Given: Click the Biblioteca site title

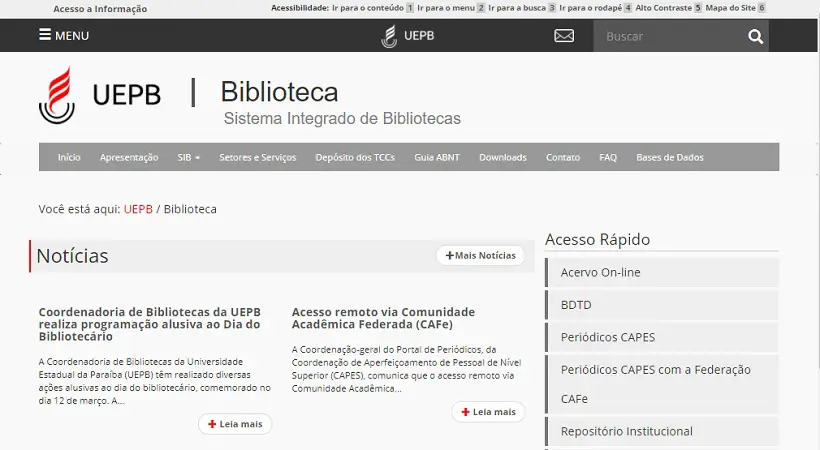Looking at the screenshot, I should tap(279, 92).
